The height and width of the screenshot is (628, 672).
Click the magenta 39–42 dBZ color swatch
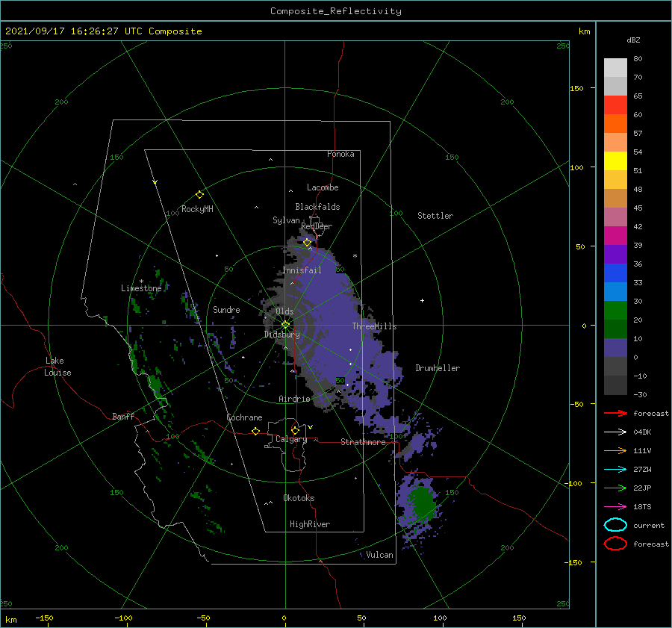tap(615, 236)
